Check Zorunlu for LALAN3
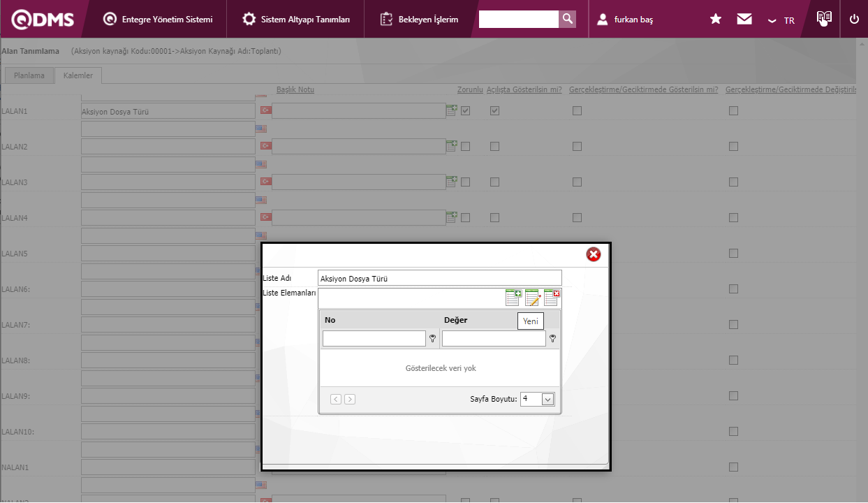Viewport: 868px width, 503px height. [x=465, y=182]
